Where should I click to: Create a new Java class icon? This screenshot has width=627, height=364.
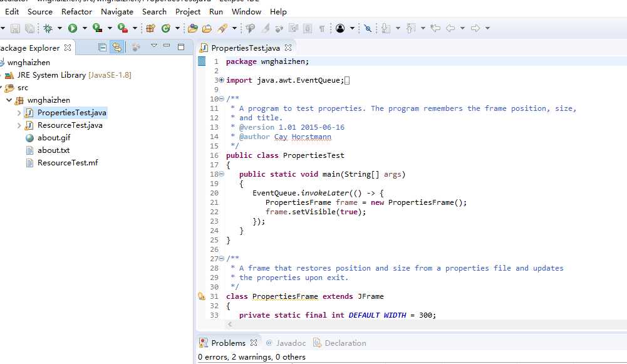[x=165, y=28]
